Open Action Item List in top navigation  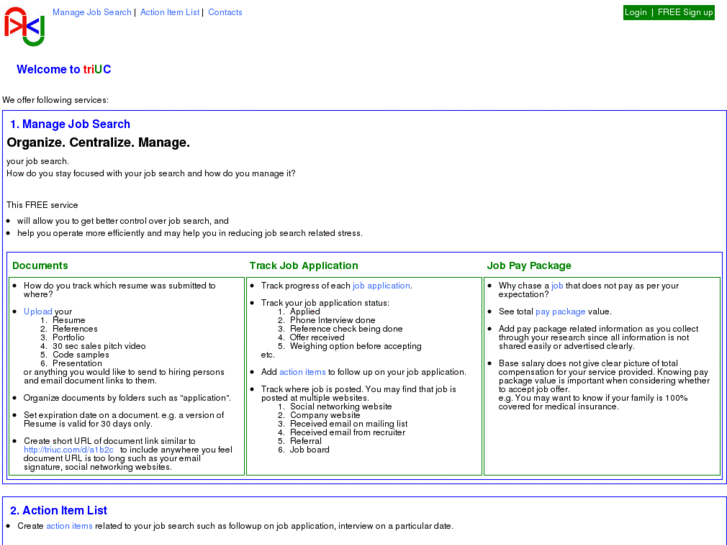[170, 13]
